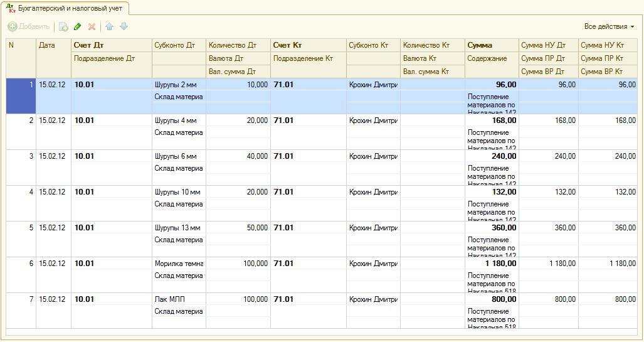The width and height of the screenshot is (644, 342).
Task: Click the bold sum 1 180,00 cell
Action: 492,264
